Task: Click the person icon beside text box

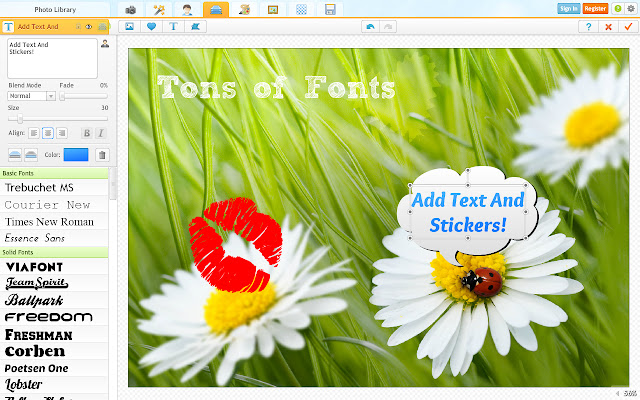Action: click(105, 43)
